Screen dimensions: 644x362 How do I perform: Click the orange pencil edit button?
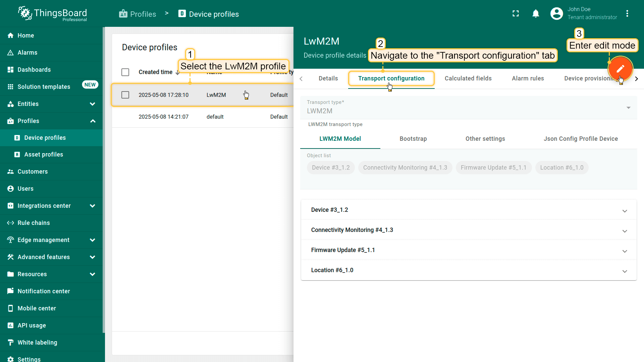pyautogui.click(x=620, y=69)
